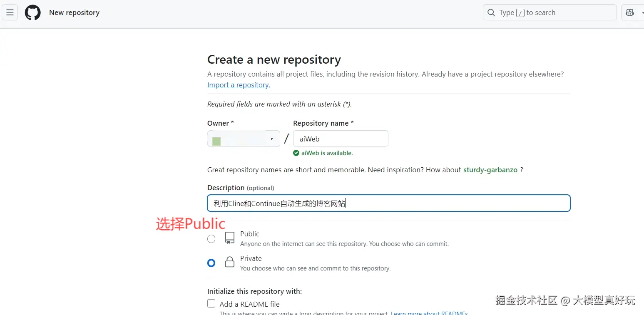The height and width of the screenshot is (315, 644).
Task: Select the Public visibility radio button
Action: point(211,239)
